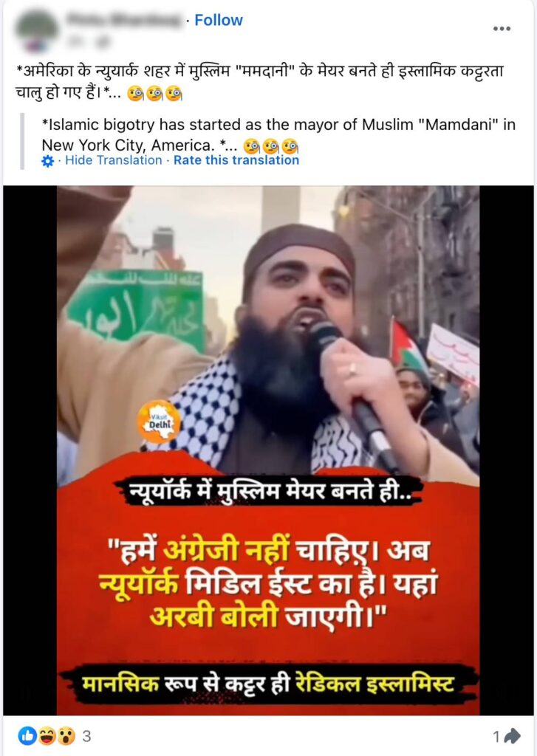Hide the post translation
The height and width of the screenshot is (756, 537).
tap(113, 160)
